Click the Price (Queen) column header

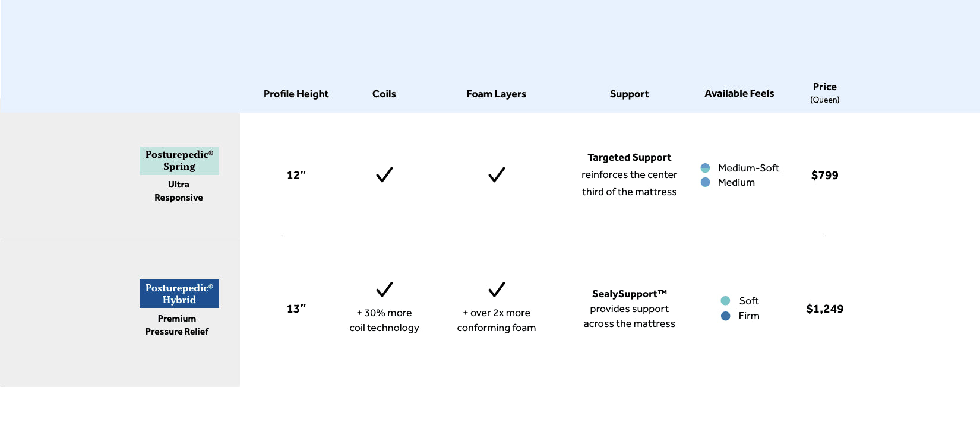point(824,92)
